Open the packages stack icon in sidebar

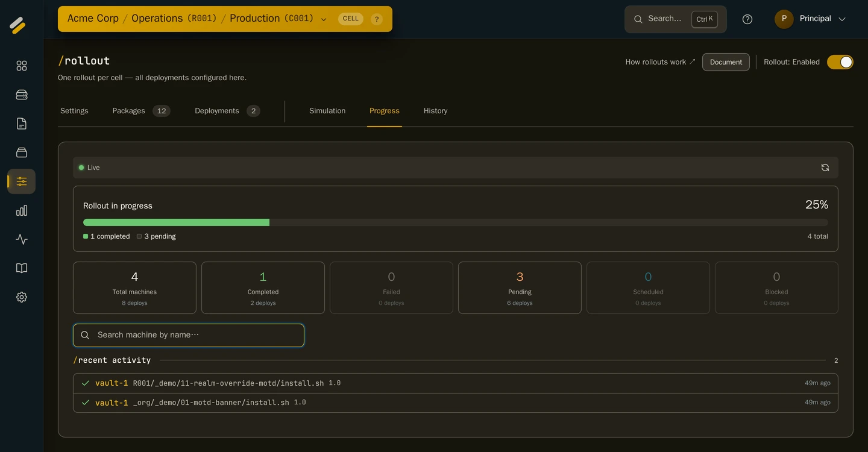tap(22, 152)
